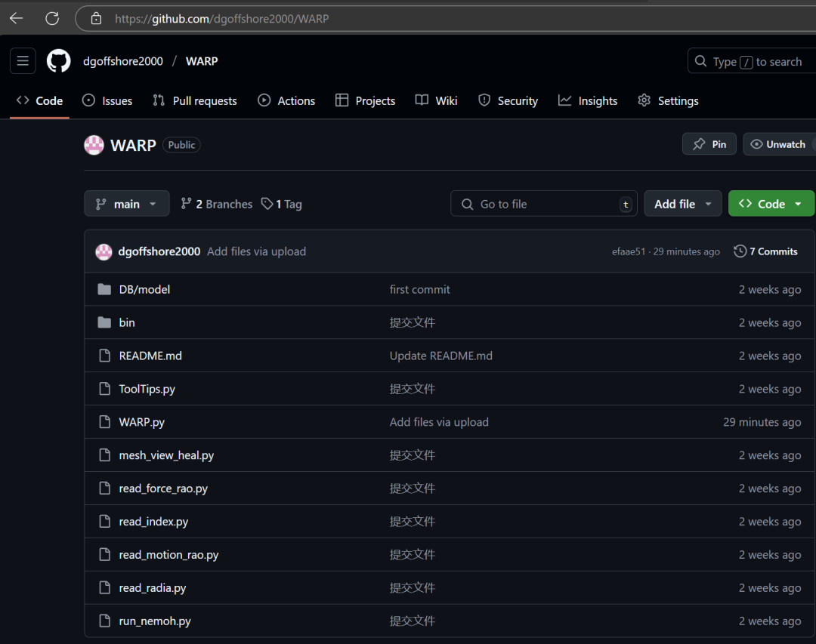Click the Go to file search field
816x644 pixels.
[x=544, y=204]
